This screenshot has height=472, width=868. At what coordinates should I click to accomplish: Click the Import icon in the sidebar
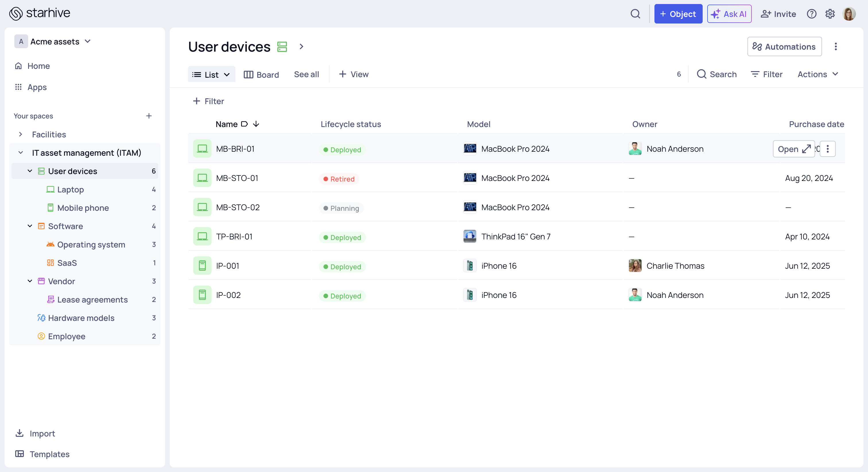(20, 433)
